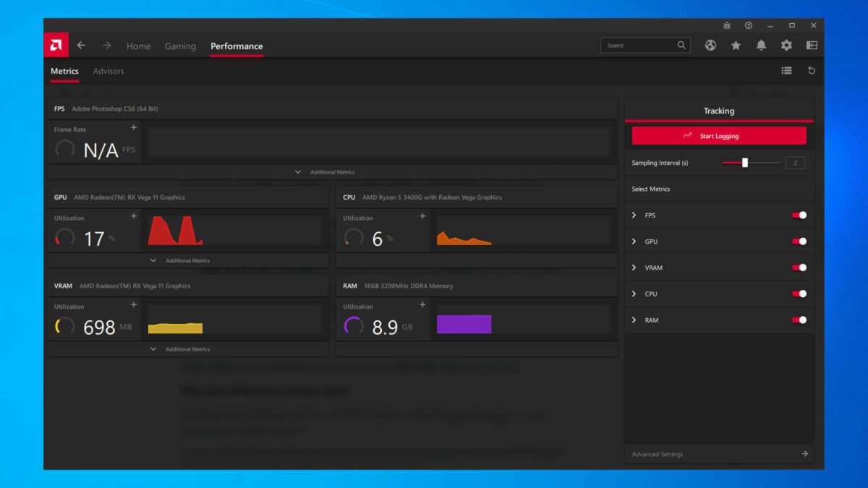Screen dimensions: 868x488
Task: Go back with the left arrow
Action: pos(81,46)
